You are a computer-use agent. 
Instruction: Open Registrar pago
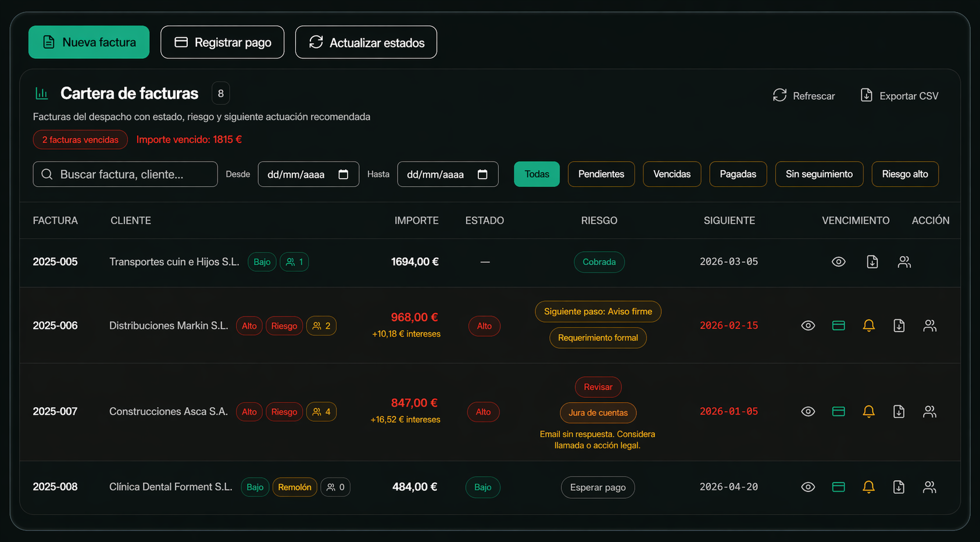[x=222, y=42]
